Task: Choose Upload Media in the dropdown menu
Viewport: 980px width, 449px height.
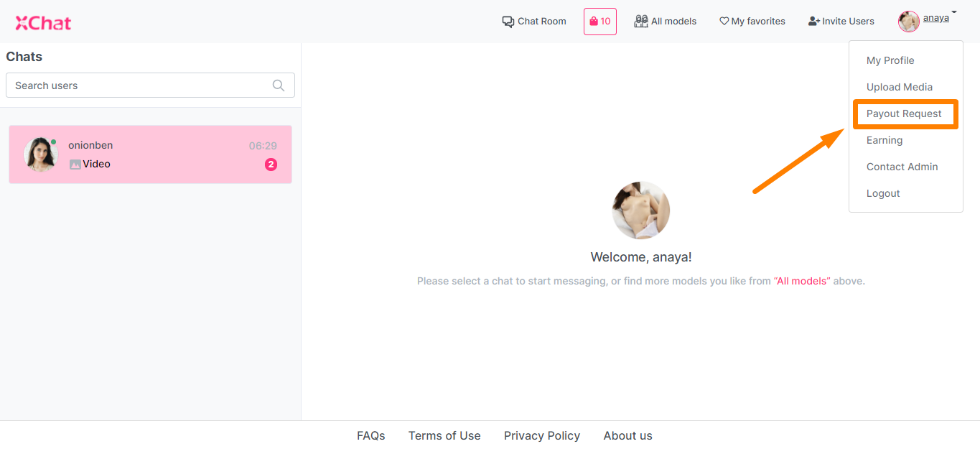Action: tap(900, 87)
